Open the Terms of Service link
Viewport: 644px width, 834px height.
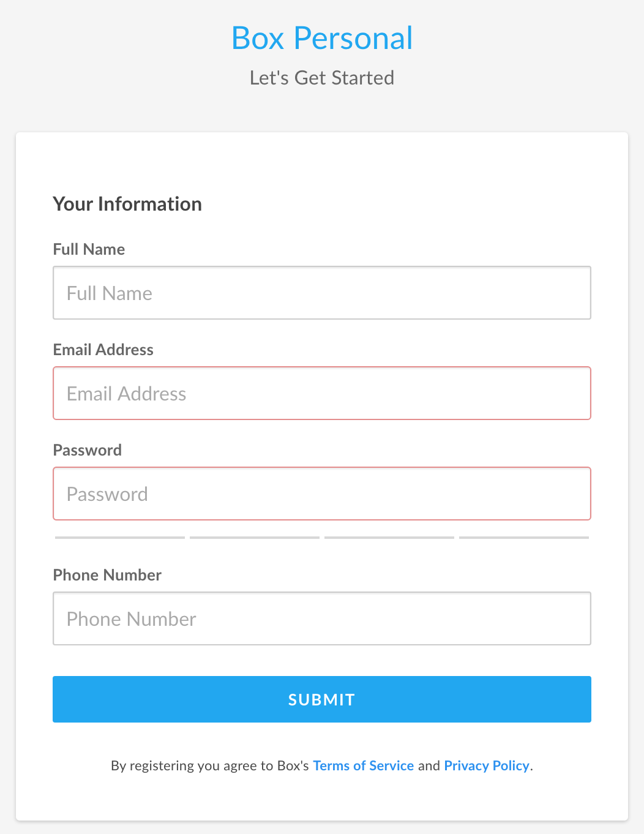tap(364, 765)
